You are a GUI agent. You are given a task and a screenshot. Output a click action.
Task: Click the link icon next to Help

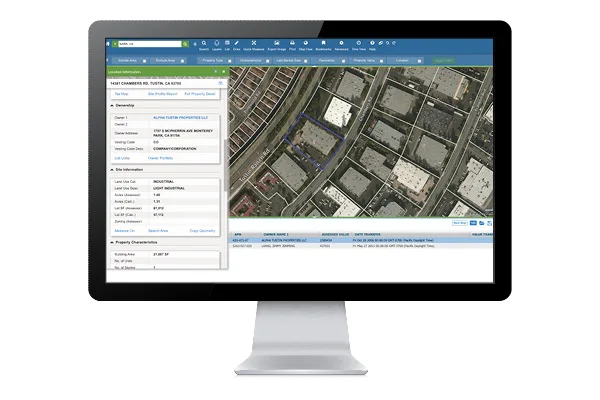[x=381, y=43]
